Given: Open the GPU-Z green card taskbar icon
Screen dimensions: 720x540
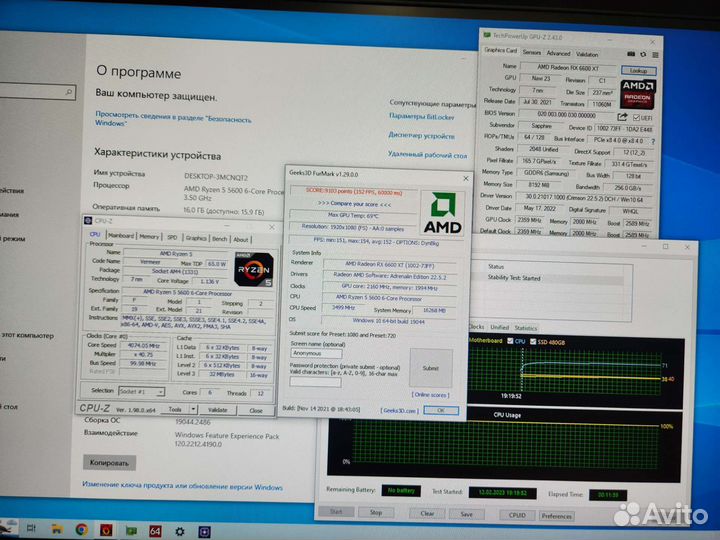Looking at the screenshot, I should 131,531.
